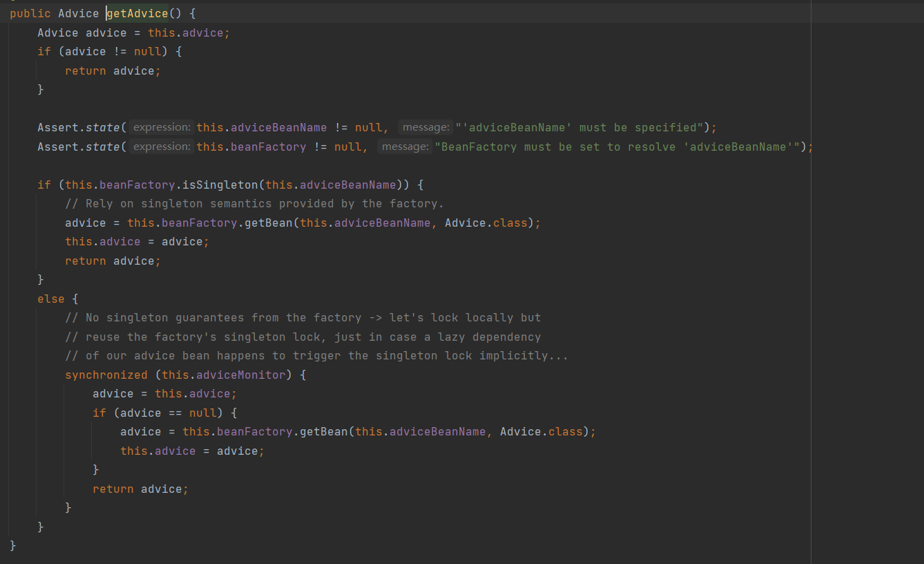Click the synchronized keyword

click(106, 375)
